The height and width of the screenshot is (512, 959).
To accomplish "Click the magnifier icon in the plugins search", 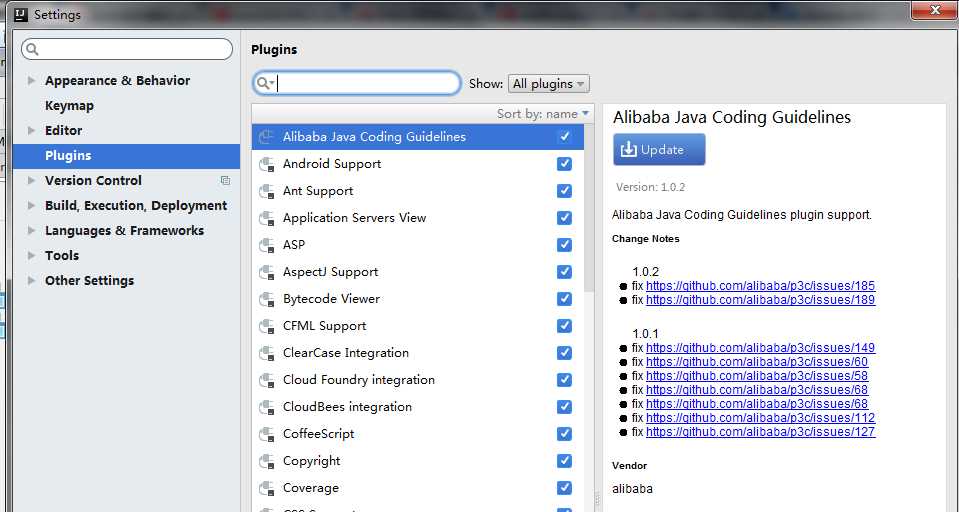I will tap(264, 83).
